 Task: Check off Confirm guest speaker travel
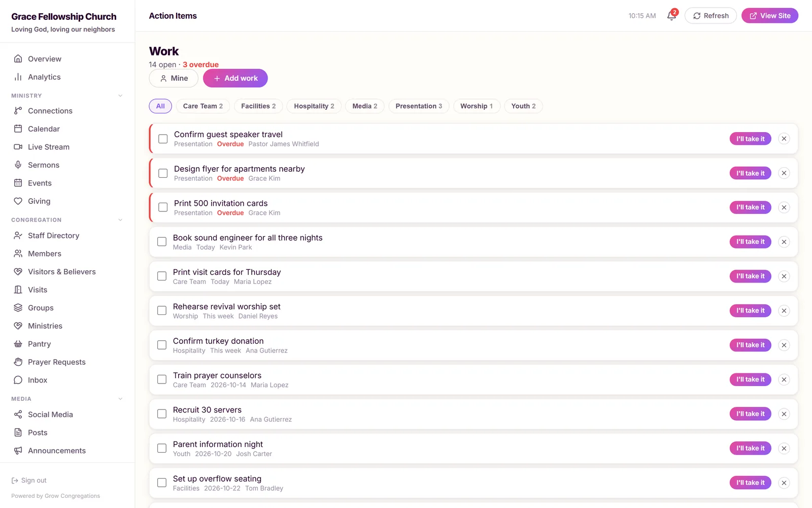click(x=163, y=139)
